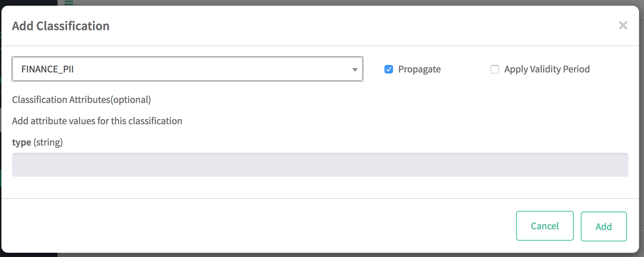
Task: Click the Add button to confirm
Action: pos(604,226)
